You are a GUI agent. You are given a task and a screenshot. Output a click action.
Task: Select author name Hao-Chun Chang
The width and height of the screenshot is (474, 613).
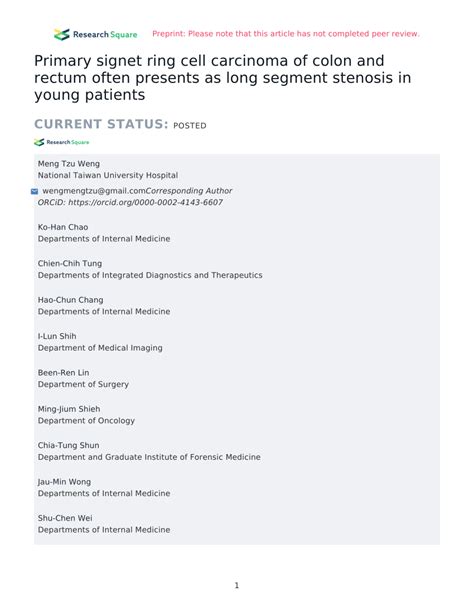[71, 300]
